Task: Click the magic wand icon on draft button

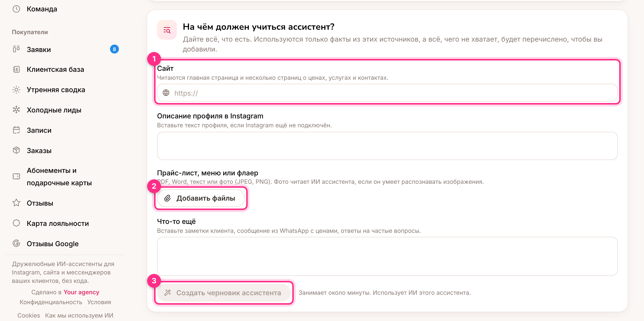Action: pyautogui.click(x=167, y=293)
